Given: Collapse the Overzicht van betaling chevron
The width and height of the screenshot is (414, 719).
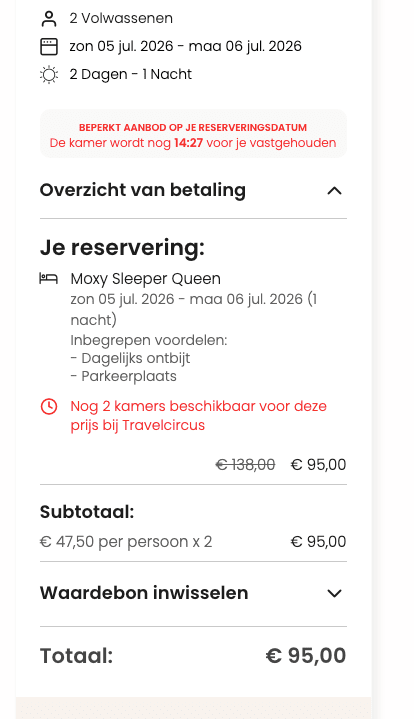Looking at the screenshot, I should [335, 191].
